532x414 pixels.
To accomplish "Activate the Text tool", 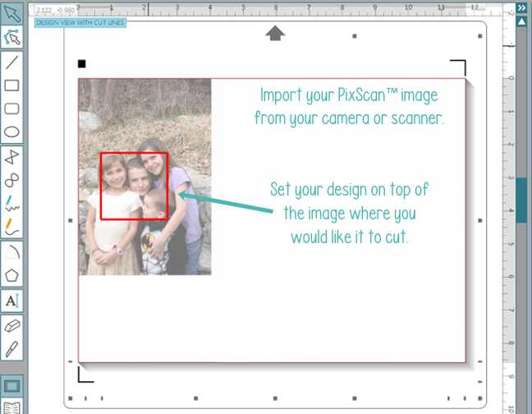I will (11, 301).
